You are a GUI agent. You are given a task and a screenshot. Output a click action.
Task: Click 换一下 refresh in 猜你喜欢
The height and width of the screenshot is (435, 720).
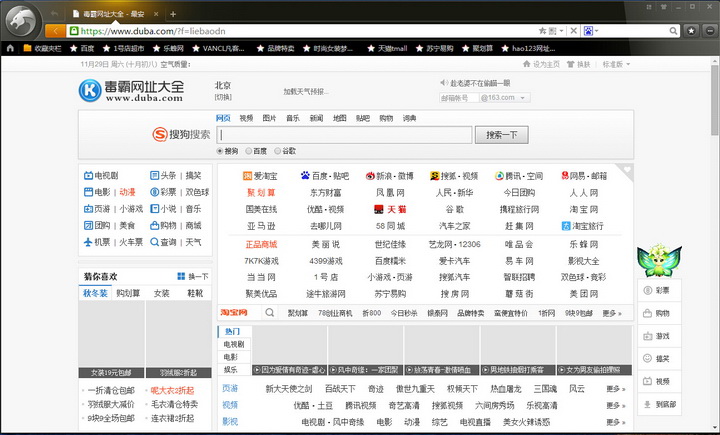(x=193, y=276)
